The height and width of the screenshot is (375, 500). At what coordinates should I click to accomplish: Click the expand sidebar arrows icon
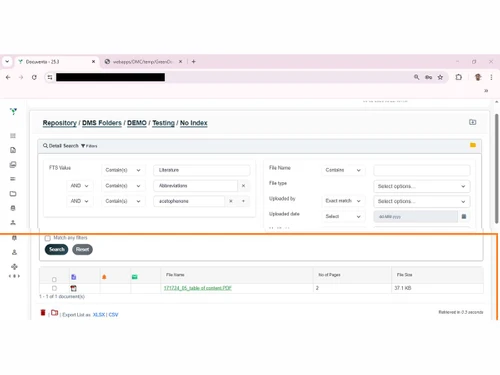[x=14, y=276]
